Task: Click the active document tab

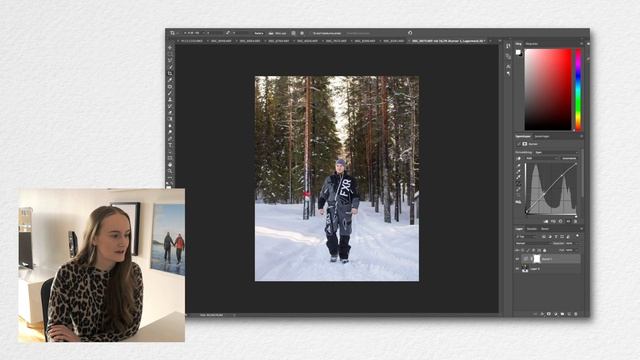Action: click(x=448, y=41)
